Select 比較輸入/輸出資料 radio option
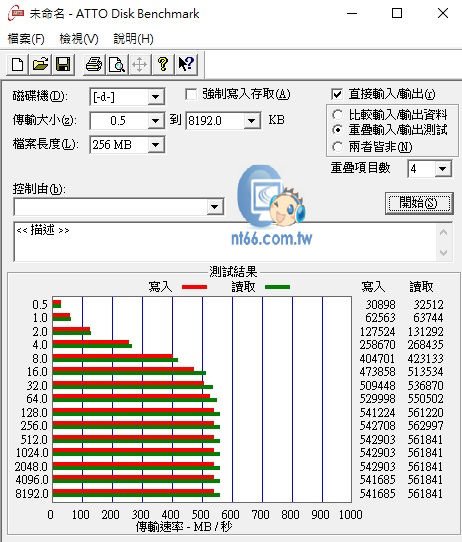Viewport: 462px width, 542px height. (337, 115)
